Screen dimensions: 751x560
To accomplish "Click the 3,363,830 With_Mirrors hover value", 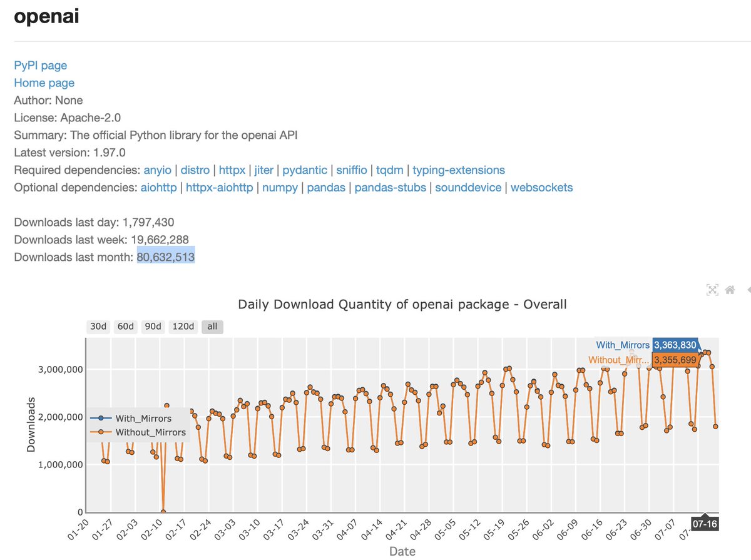I will tap(675, 345).
